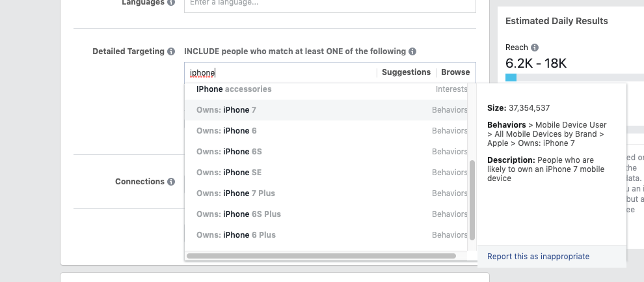Select Owns: iPhone SE behavior
Screen dimensions: 644x282
(x=326, y=173)
